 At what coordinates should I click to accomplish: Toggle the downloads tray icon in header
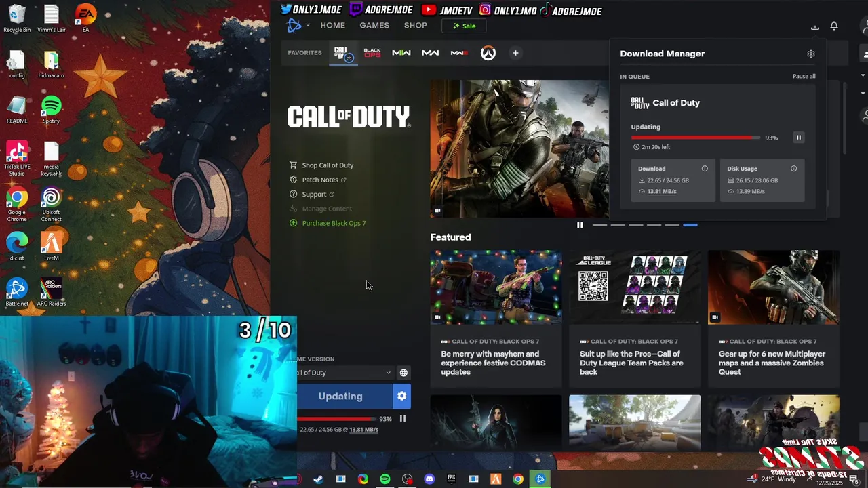click(x=815, y=26)
